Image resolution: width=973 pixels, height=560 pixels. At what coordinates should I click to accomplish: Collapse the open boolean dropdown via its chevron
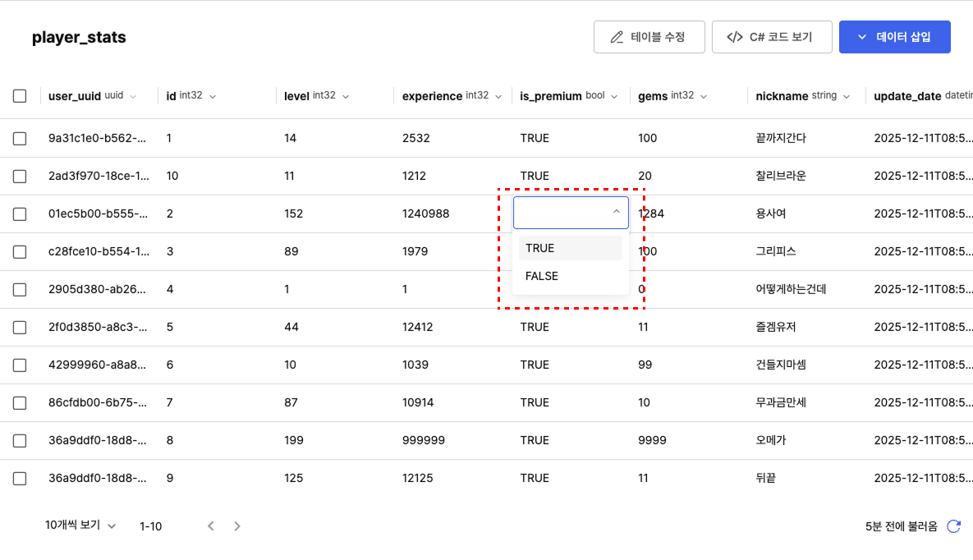tap(617, 212)
